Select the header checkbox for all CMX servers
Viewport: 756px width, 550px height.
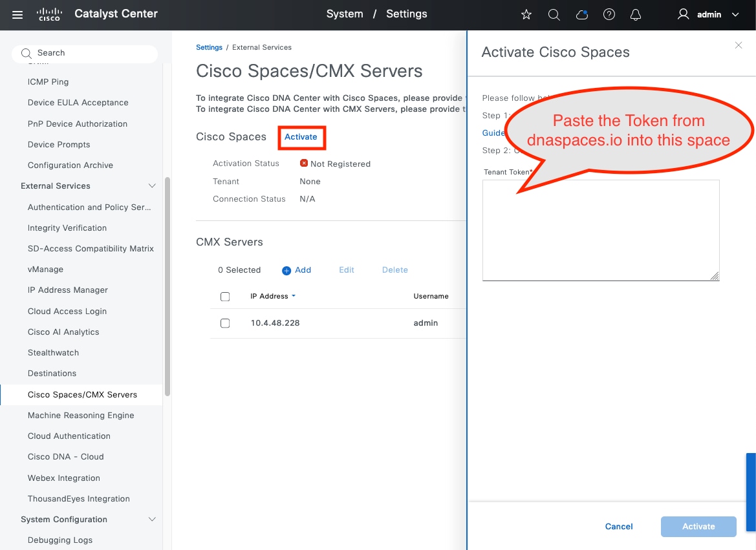[224, 297]
